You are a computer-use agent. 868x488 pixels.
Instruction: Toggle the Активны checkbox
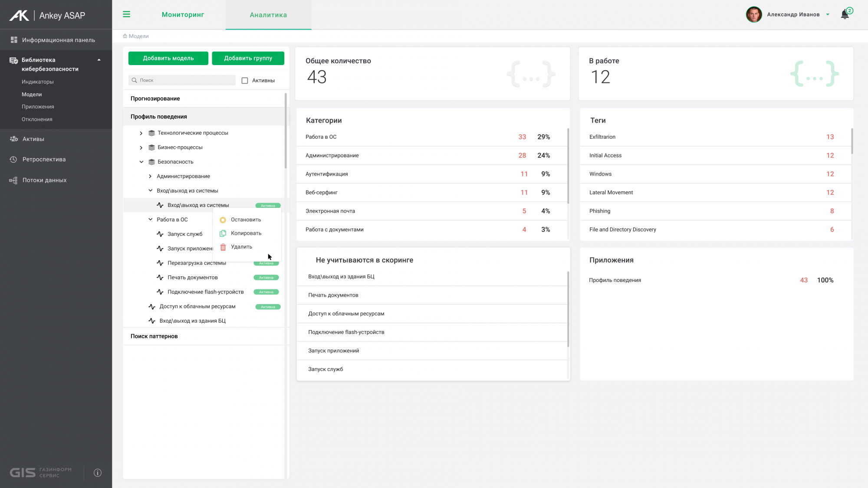tap(245, 81)
